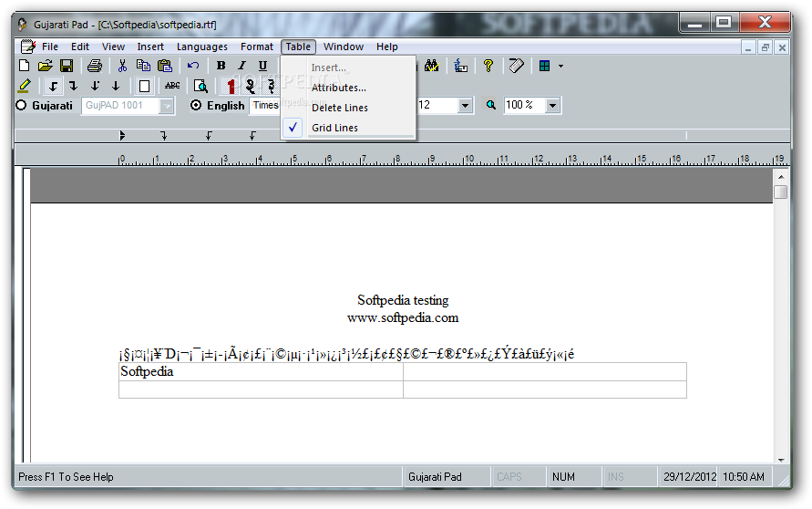The height and width of the screenshot is (509, 812).
Task: Toggle underline formatting
Action: click(262, 66)
